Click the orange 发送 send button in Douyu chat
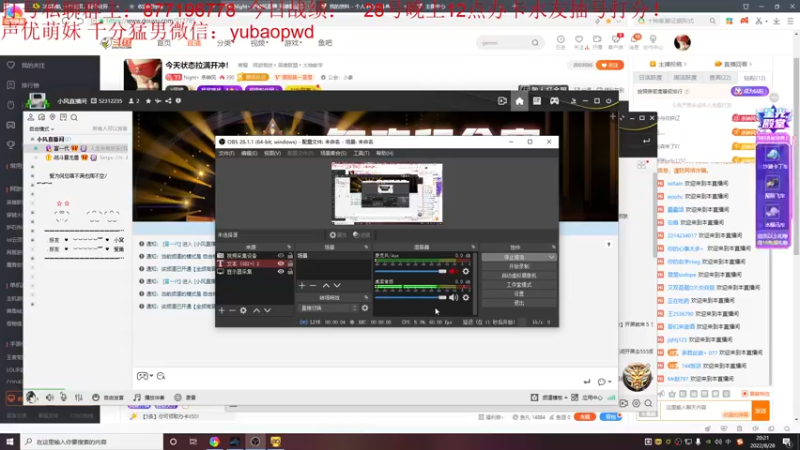Viewport: 800px width, 450px height. coord(761,410)
